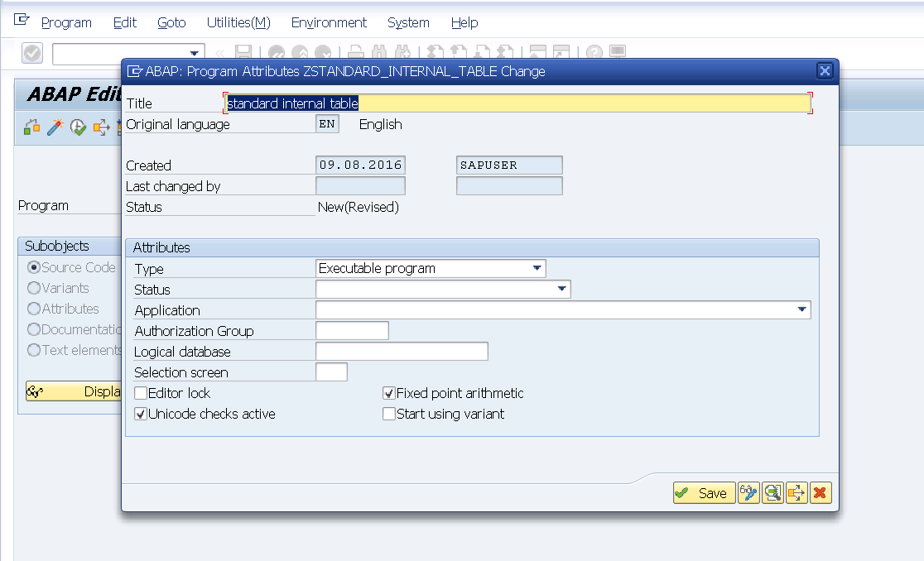Run syntax check with clock-checkmark icon
This screenshot has width=924, height=561.
(x=77, y=127)
